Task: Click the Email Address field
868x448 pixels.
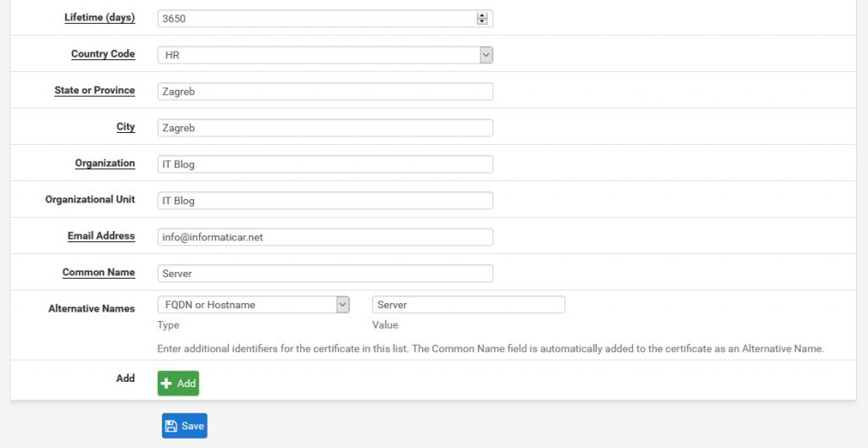Action: click(x=325, y=237)
